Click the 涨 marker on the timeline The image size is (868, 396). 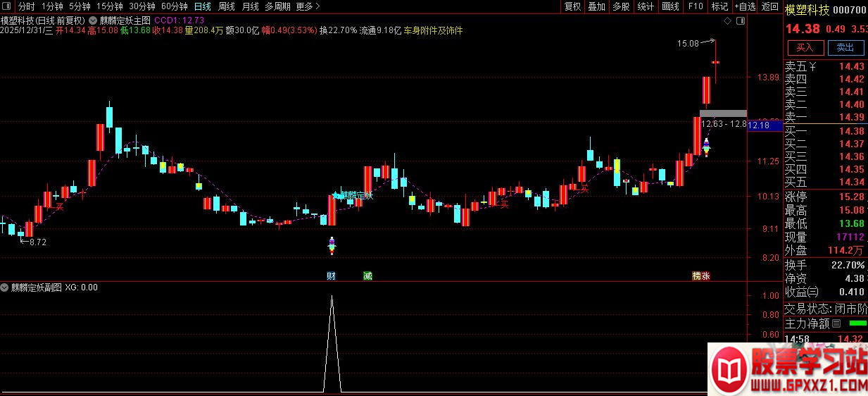click(705, 276)
